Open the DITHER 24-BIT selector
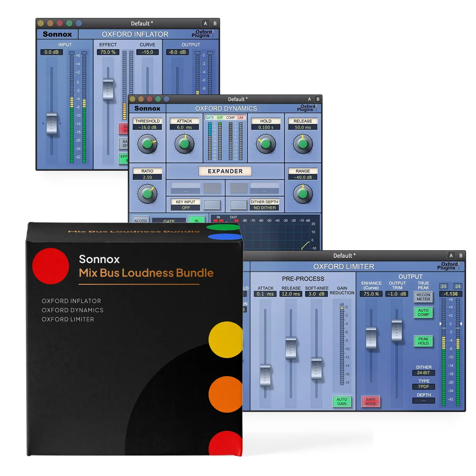The width and height of the screenshot is (476, 476). coord(423,373)
